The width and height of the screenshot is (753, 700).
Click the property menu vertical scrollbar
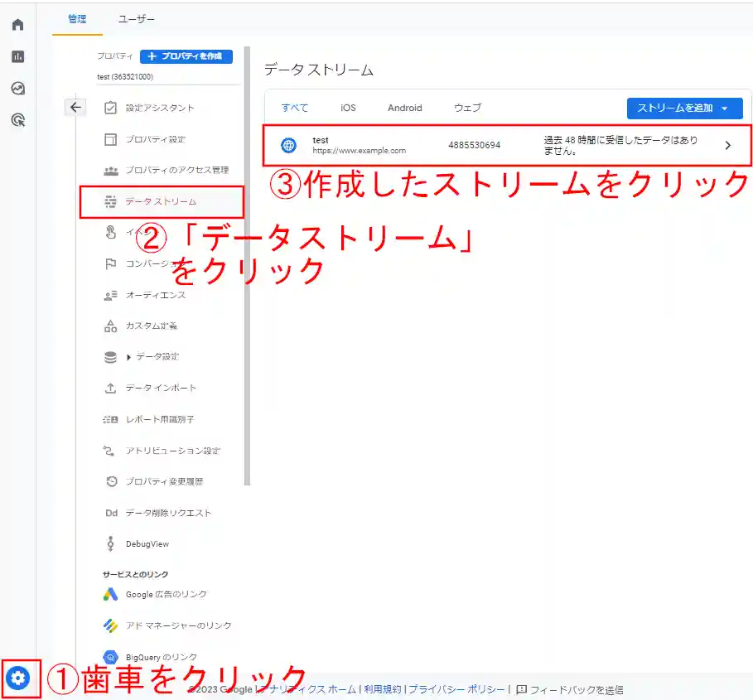pos(247,265)
